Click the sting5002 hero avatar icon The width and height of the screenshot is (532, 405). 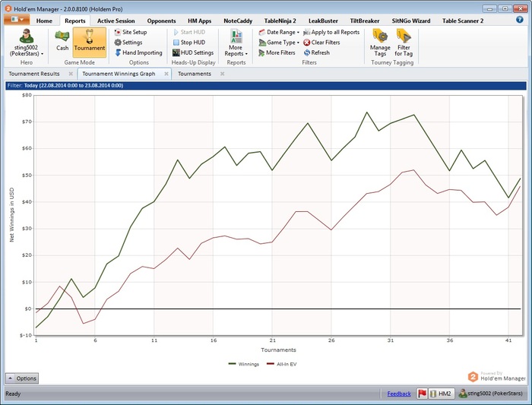pos(26,36)
